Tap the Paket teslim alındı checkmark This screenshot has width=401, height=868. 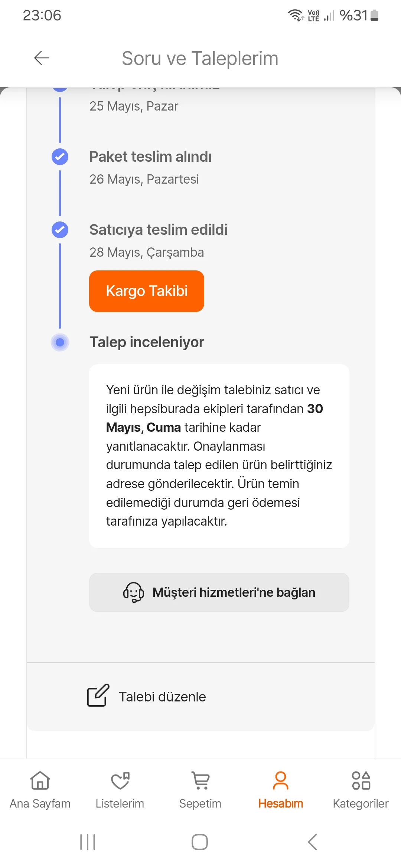[60, 157]
